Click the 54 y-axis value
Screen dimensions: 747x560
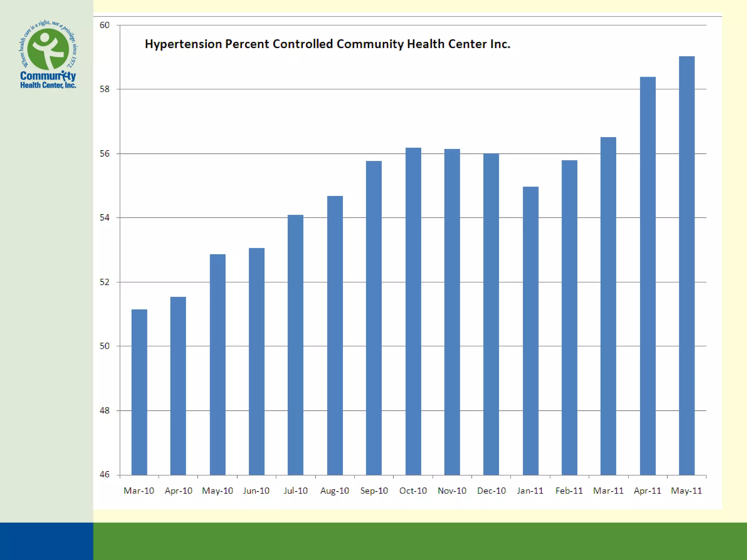coord(105,218)
